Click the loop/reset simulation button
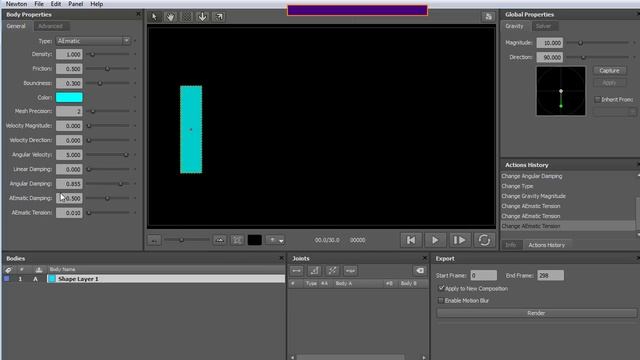 [484, 240]
